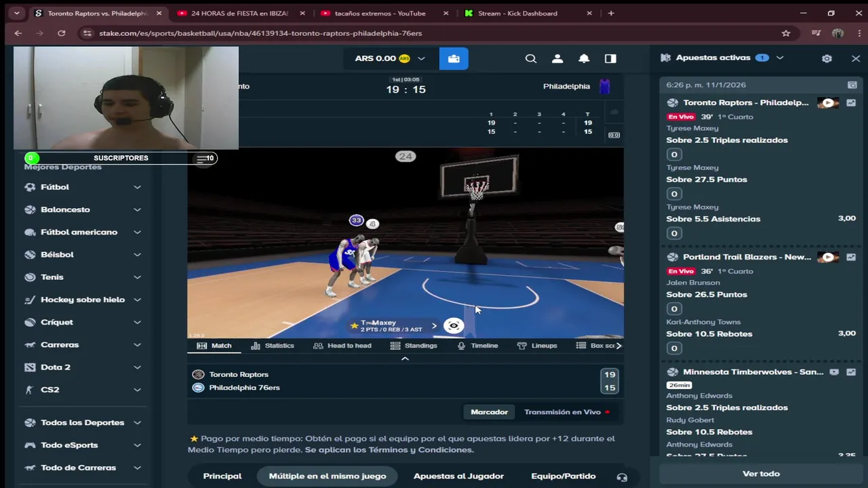Switch to Stream - Kick Dashboard tab
The width and height of the screenshot is (868, 488).
[518, 13]
